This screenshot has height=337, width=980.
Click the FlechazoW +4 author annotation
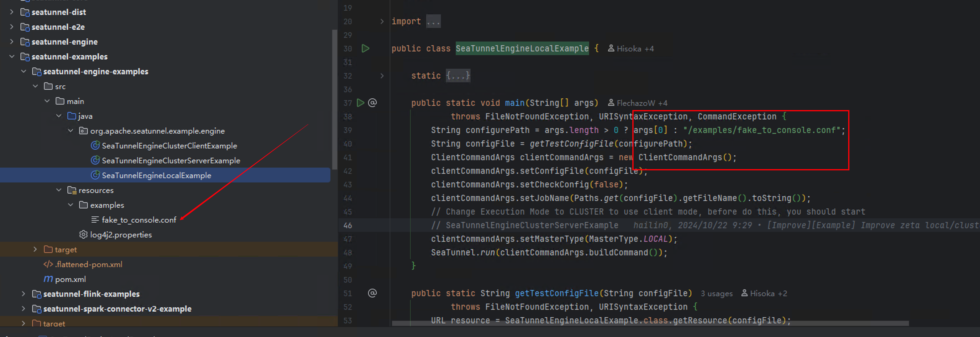click(x=638, y=103)
